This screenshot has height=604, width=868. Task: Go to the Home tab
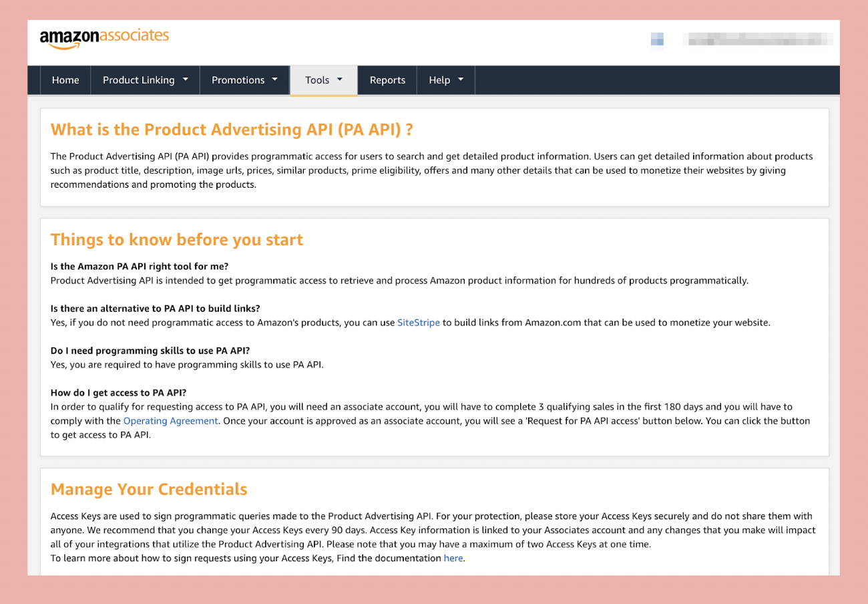tap(65, 80)
